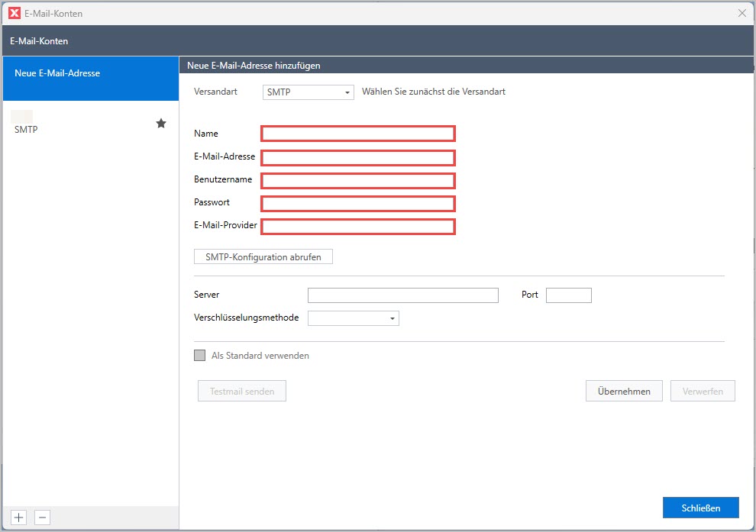Expand the Verschlüsselungsmethode dropdown
The height and width of the screenshot is (532, 756).
353,318
